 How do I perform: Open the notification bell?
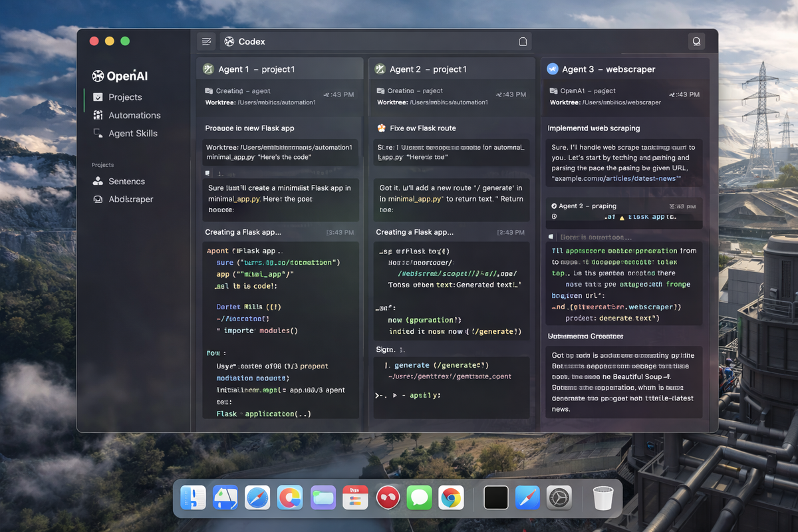(x=523, y=41)
